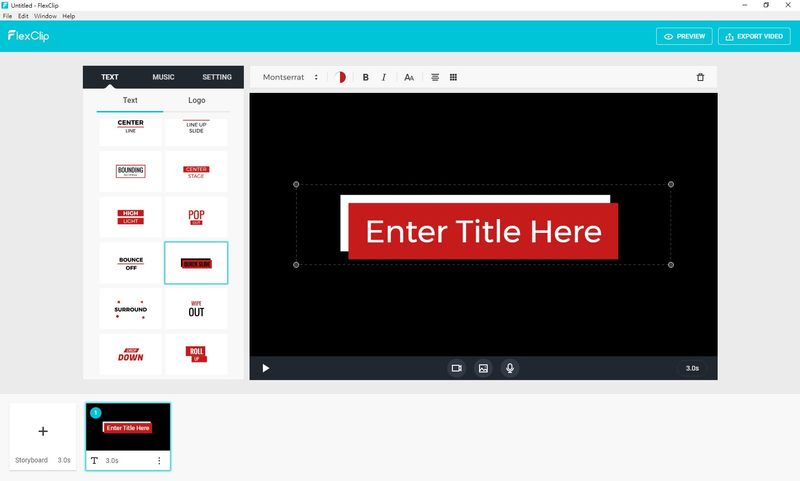Open the storyboard clip more options menu
The image size is (800, 481).
coord(159,461)
